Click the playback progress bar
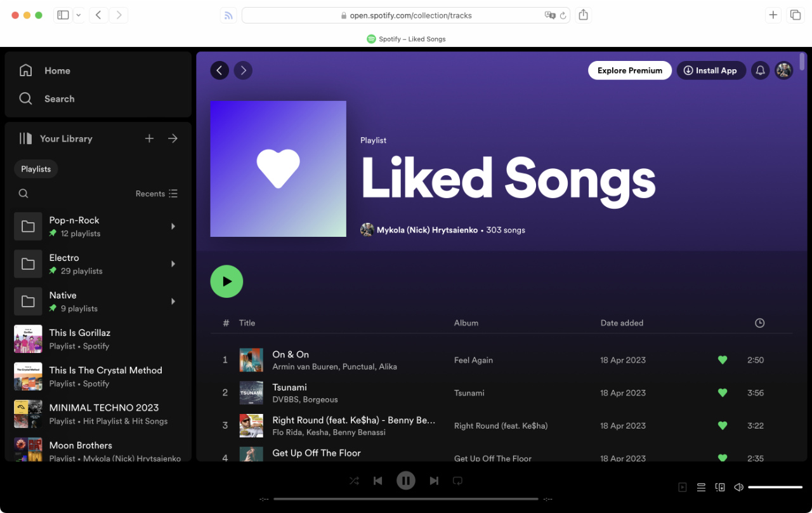This screenshot has height=513, width=812. coord(406,499)
